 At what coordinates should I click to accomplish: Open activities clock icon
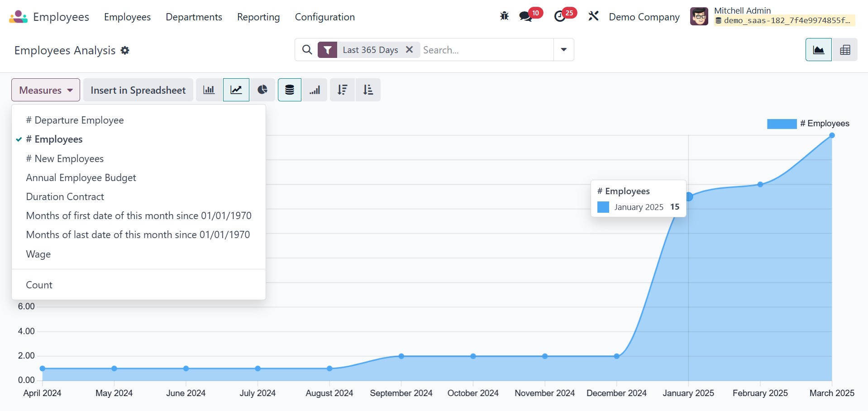(560, 17)
